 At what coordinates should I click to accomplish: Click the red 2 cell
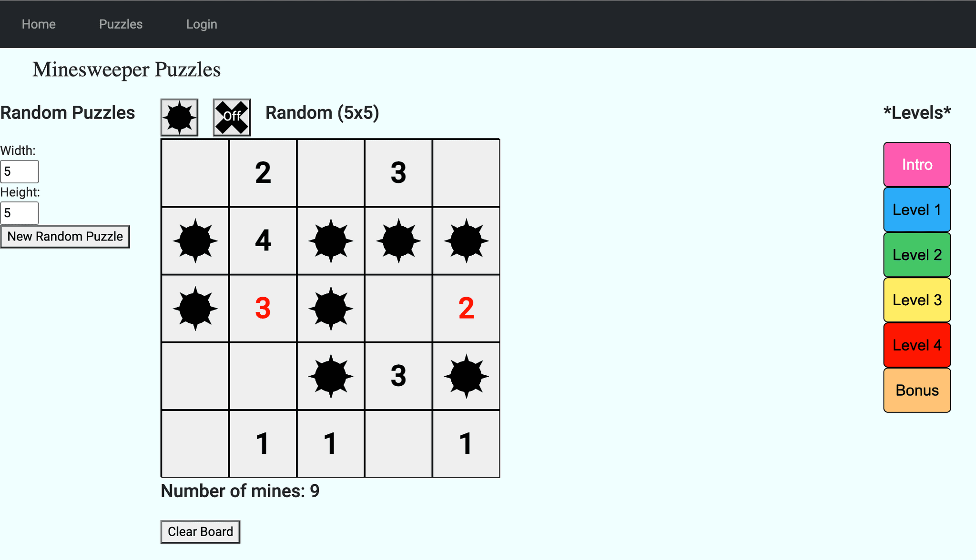point(466,309)
